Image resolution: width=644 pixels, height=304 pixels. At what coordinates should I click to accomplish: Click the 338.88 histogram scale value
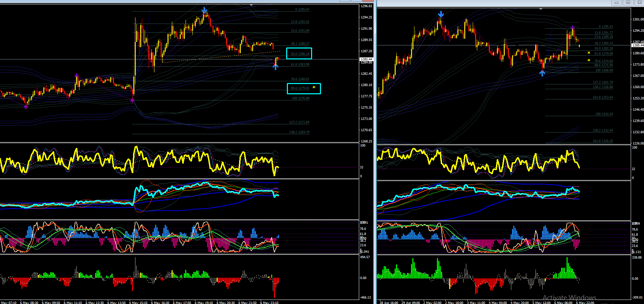coord(637,257)
